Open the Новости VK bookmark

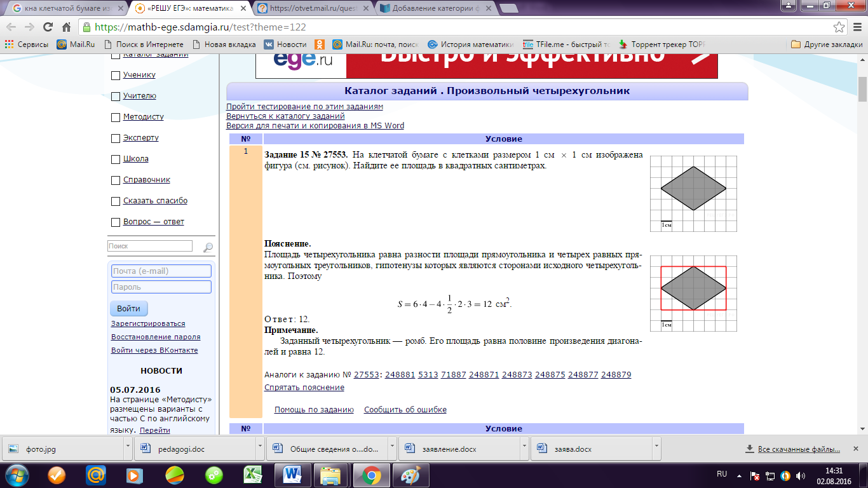tap(285, 44)
